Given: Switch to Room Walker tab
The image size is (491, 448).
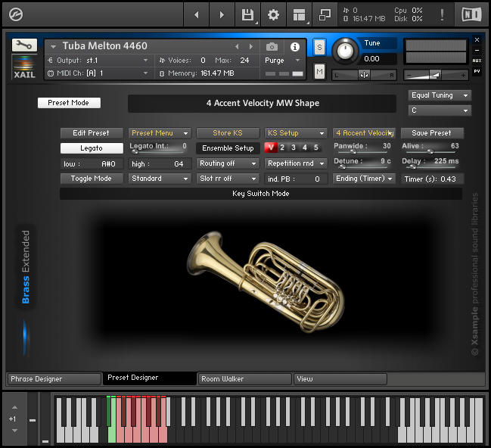Looking at the screenshot, I should [x=245, y=379].
